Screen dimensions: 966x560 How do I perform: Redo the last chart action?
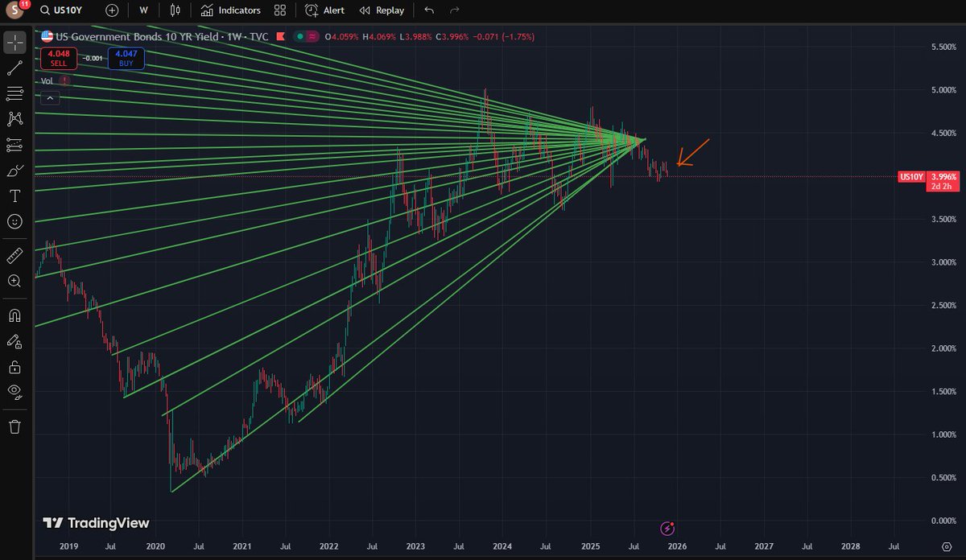pyautogui.click(x=455, y=10)
